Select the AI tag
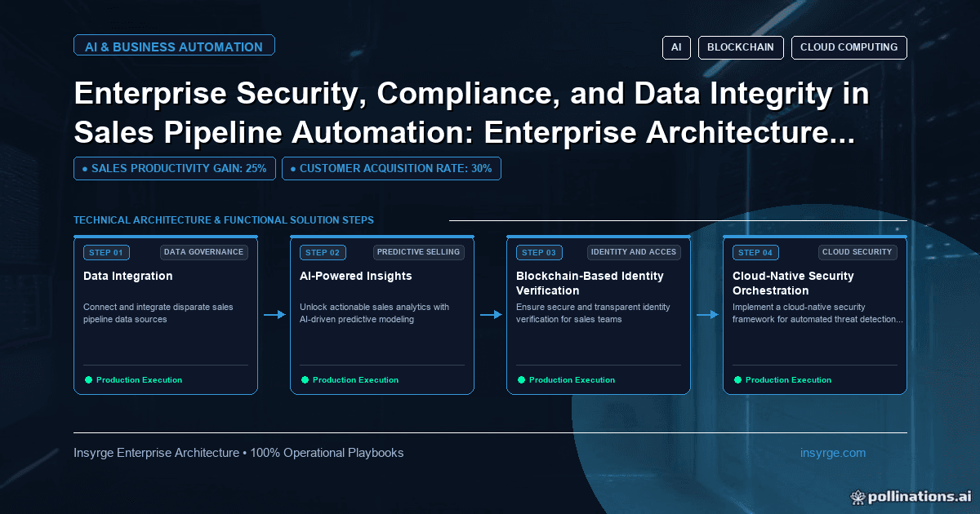The height and width of the screenshot is (514, 980). coord(676,47)
